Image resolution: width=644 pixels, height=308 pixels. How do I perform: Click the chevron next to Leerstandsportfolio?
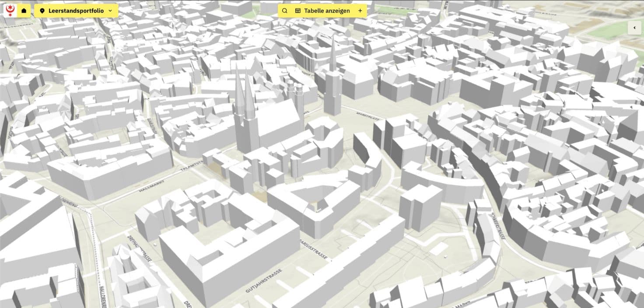coord(110,10)
